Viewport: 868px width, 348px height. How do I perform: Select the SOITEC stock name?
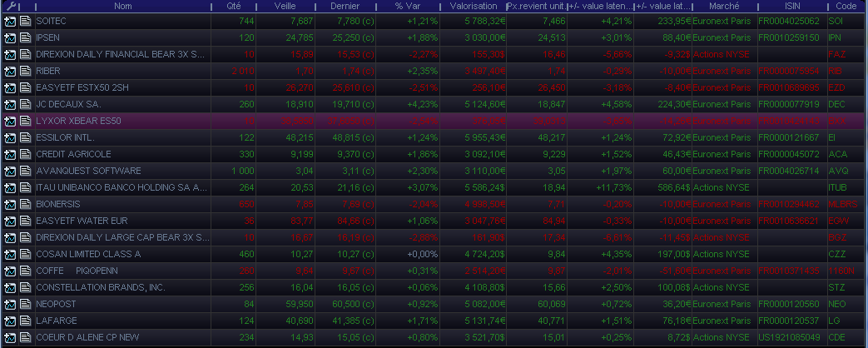[x=50, y=21]
